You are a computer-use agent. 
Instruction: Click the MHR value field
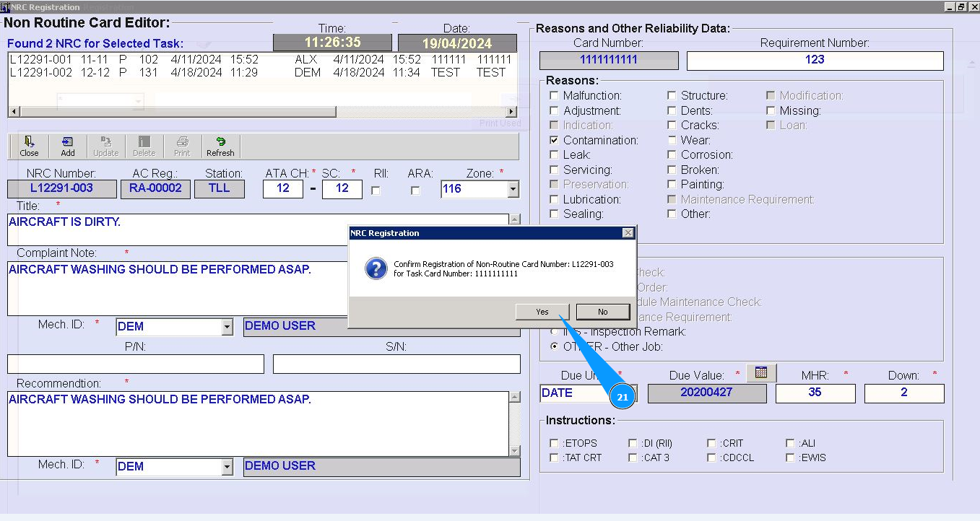tap(815, 393)
